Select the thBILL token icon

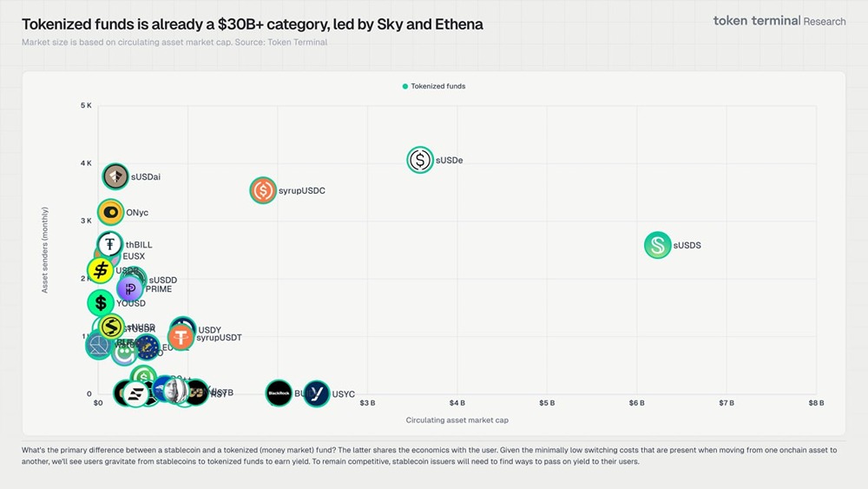pos(109,244)
